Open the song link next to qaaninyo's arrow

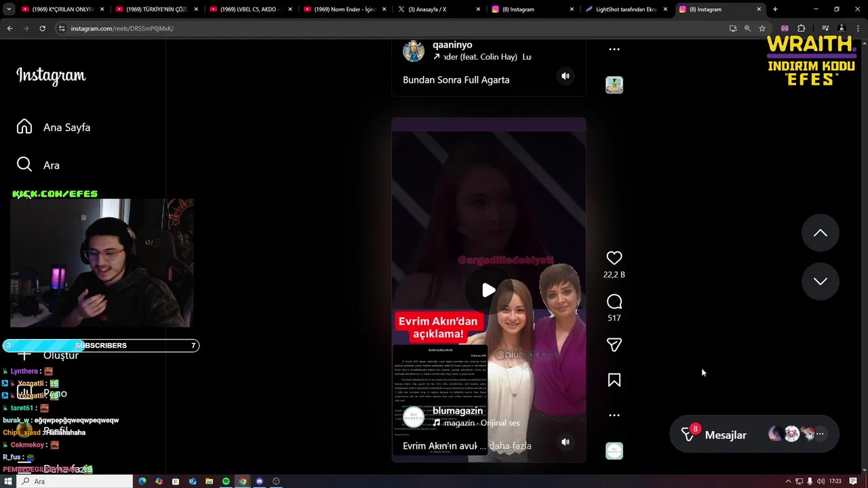(x=487, y=57)
